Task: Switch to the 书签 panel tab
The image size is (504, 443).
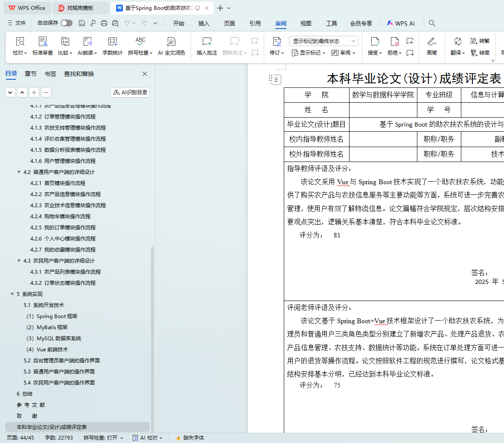Action: (50, 74)
